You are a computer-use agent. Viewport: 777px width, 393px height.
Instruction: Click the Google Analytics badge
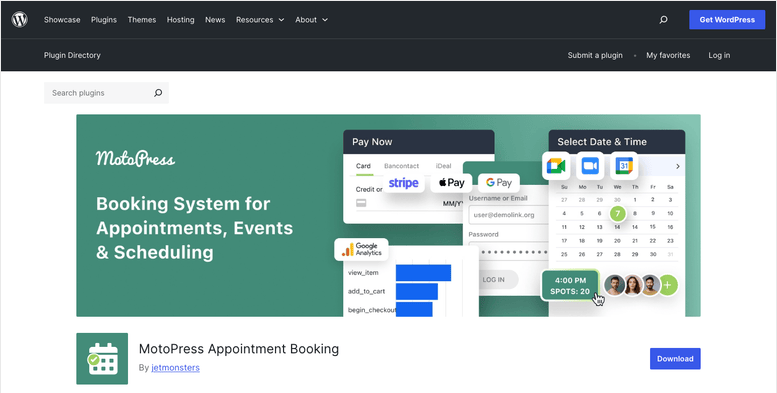tap(361, 249)
